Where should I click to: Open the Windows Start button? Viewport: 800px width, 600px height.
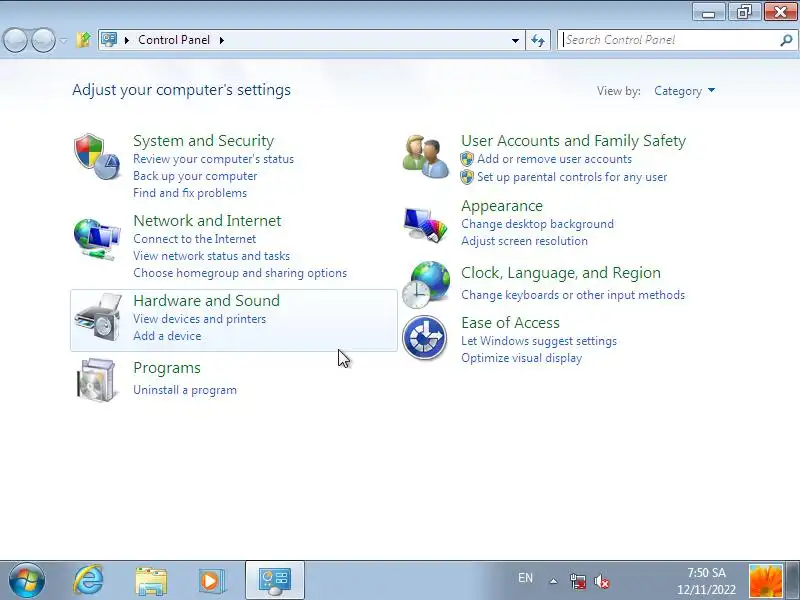click(27, 580)
